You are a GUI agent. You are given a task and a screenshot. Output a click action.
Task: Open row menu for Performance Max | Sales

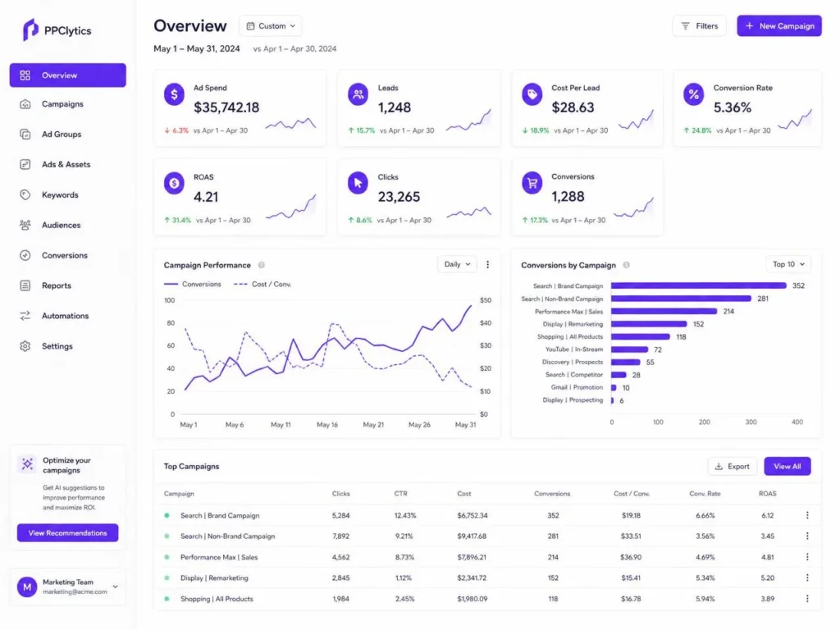click(x=807, y=557)
